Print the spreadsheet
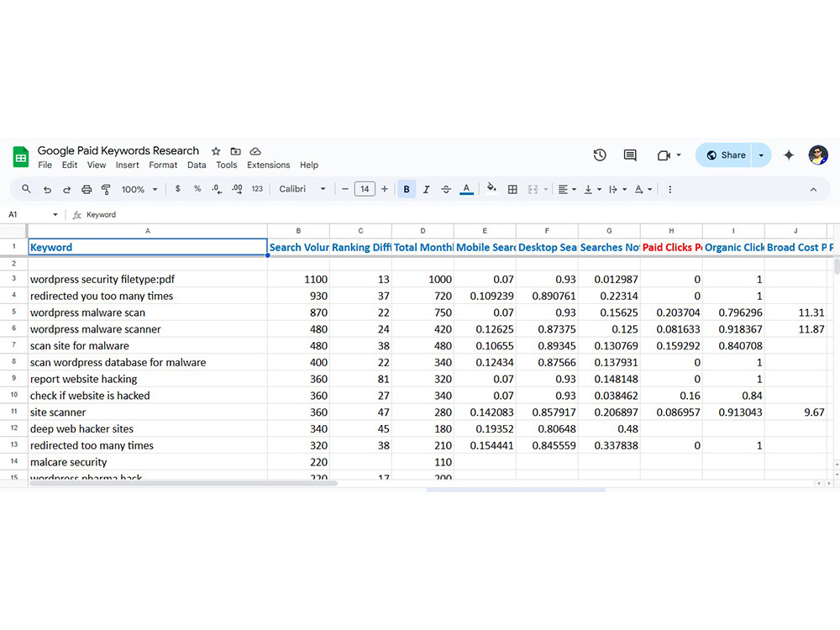Viewport: 840px width, 630px height. point(87,189)
